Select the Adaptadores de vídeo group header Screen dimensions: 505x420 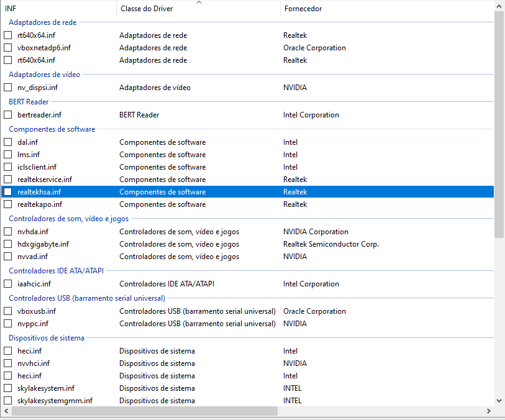(45, 75)
